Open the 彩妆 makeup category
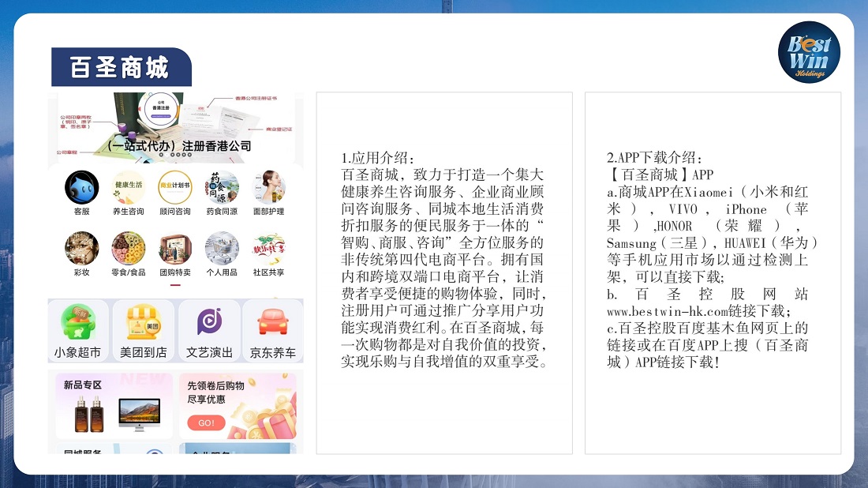The width and height of the screenshot is (868, 488). pos(81,249)
